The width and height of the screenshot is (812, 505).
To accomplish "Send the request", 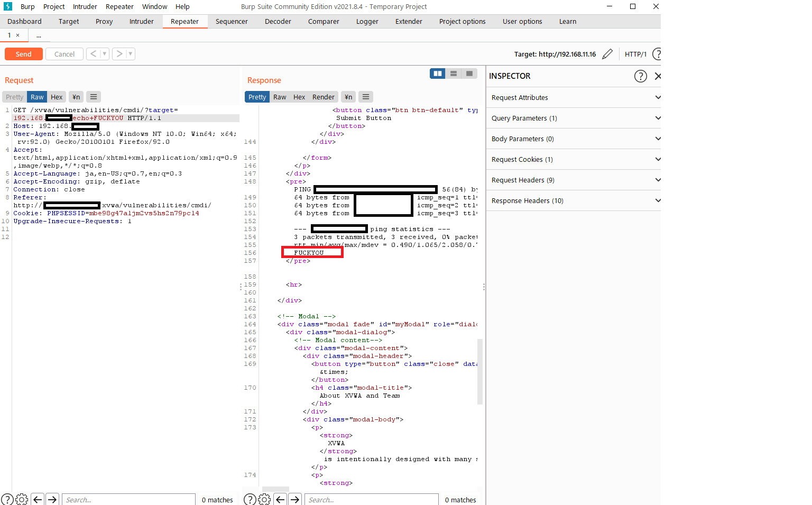I will pos(24,54).
